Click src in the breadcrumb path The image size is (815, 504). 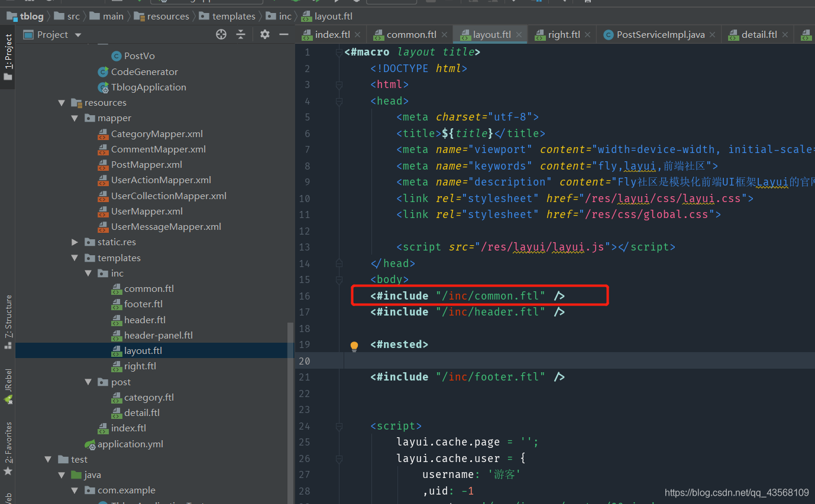coord(73,16)
